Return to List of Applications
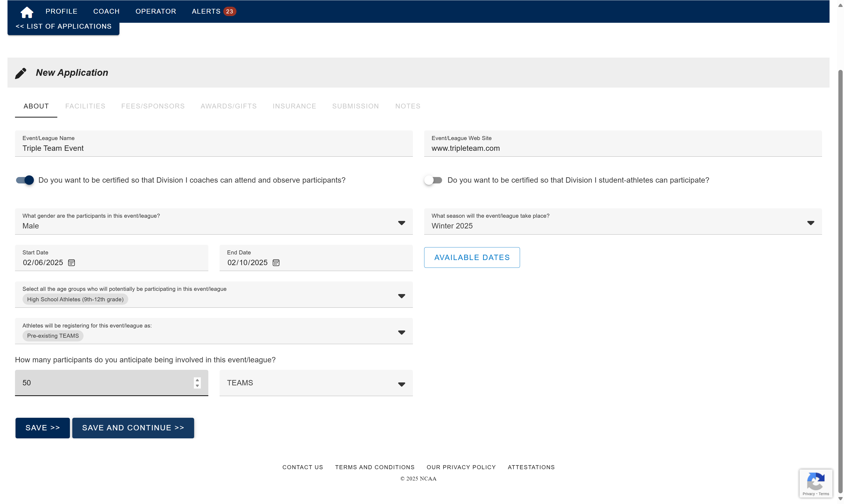This screenshot has width=844, height=504. (x=63, y=26)
